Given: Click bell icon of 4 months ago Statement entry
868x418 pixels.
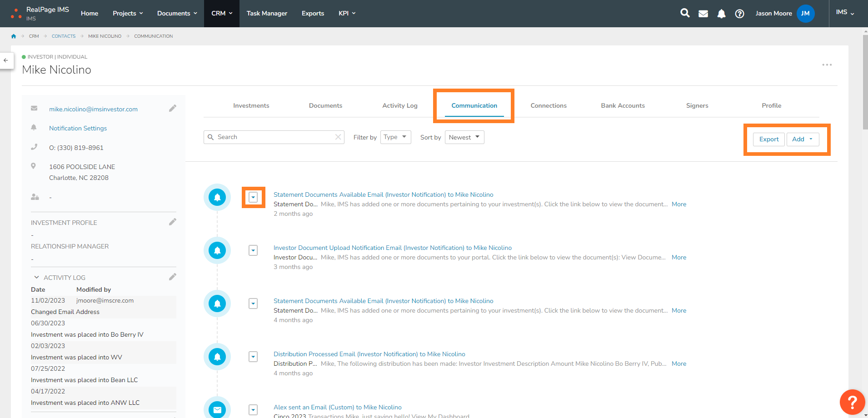Looking at the screenshot, I should tap(217, 304).
